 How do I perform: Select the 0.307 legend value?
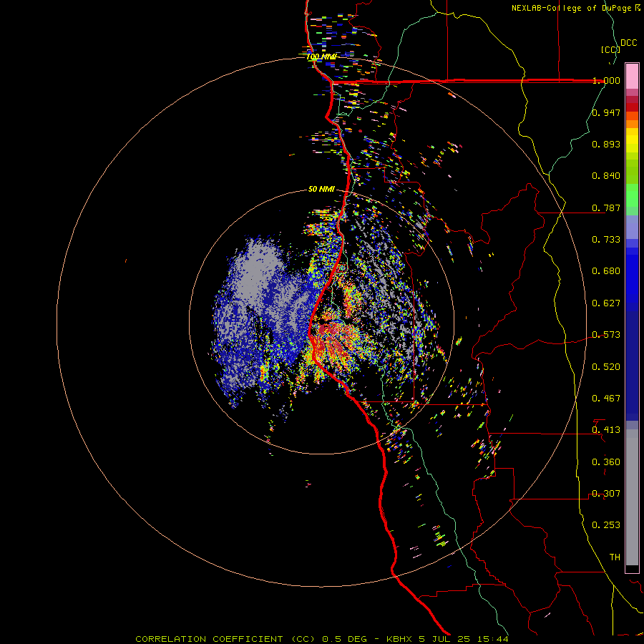pyautogui.click(x=606, y=494)
